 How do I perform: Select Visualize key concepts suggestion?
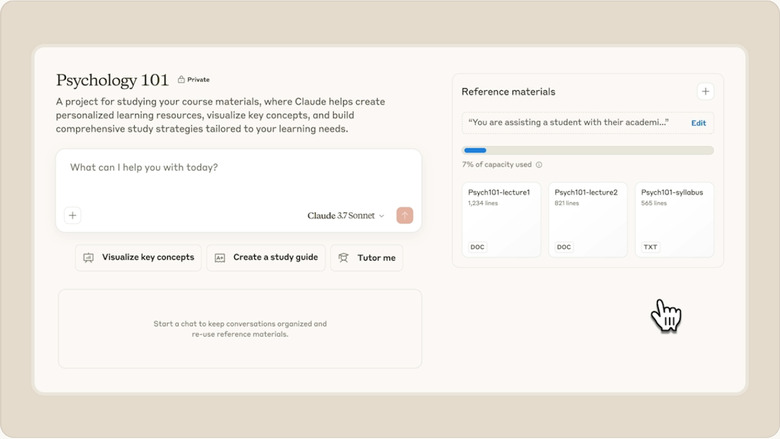(x=138, y=258)
